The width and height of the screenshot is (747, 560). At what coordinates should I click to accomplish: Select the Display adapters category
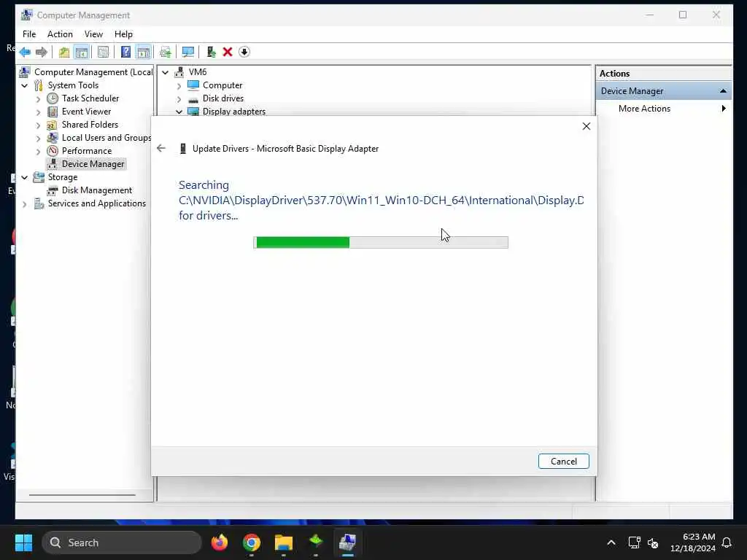(x=234, y=112)
